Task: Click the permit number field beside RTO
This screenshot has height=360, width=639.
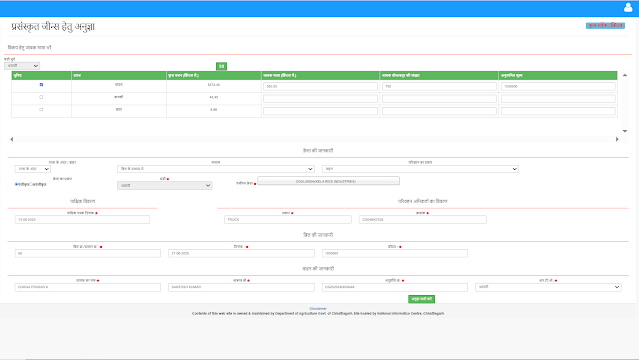Action: click(395, 287)
